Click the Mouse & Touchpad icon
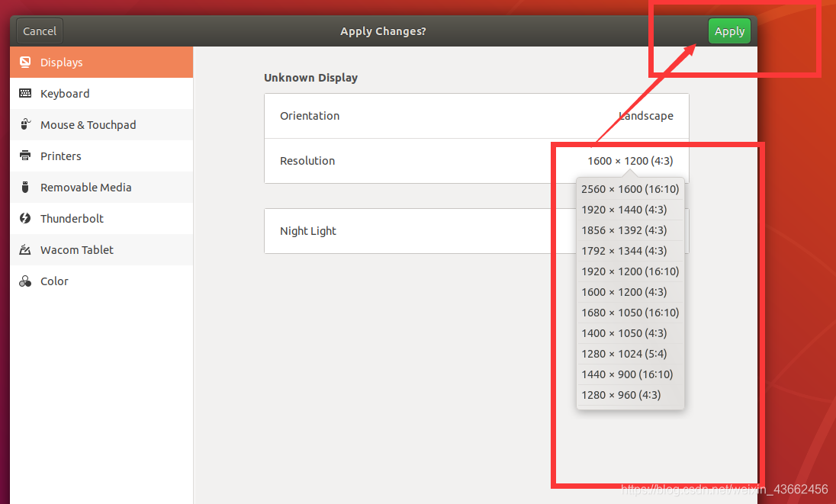 pos(25,125)
